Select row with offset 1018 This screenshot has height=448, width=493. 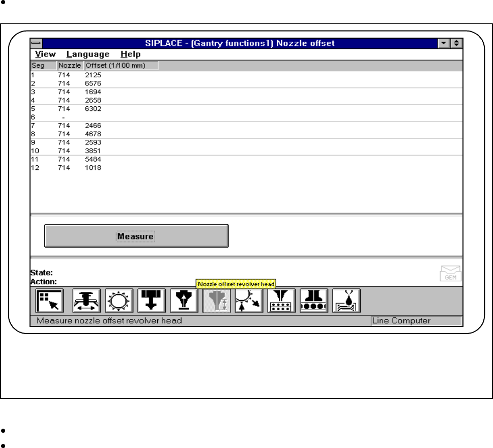click(246, 168)
